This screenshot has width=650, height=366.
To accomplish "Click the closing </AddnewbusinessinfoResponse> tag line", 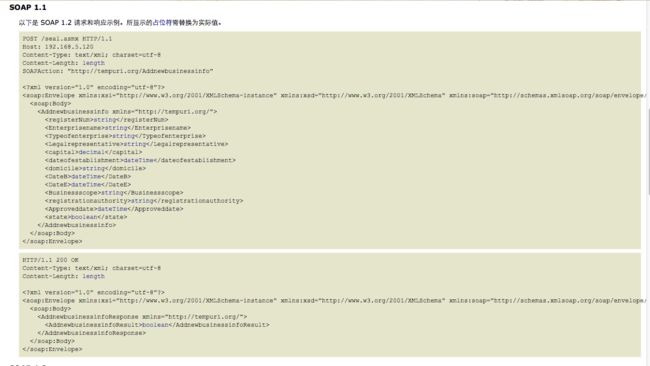I will click(92, 333).
